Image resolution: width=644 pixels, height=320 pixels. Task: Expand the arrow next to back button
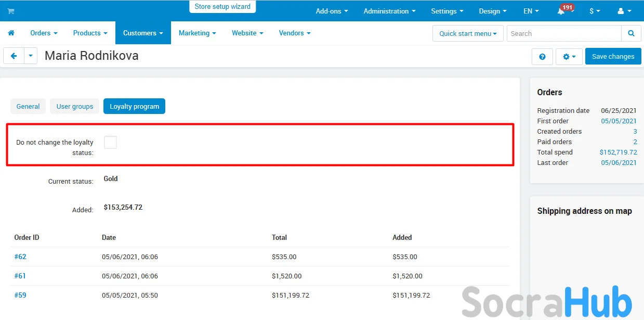click(31, 56)
